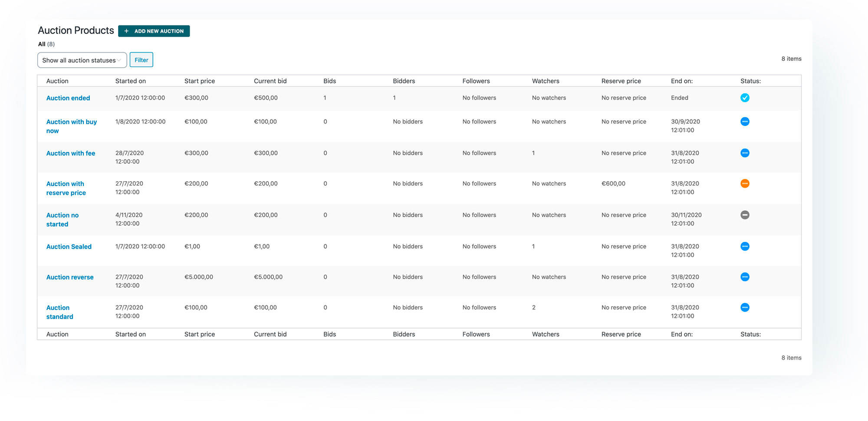Click the top 8 items count

pos(792,59)
